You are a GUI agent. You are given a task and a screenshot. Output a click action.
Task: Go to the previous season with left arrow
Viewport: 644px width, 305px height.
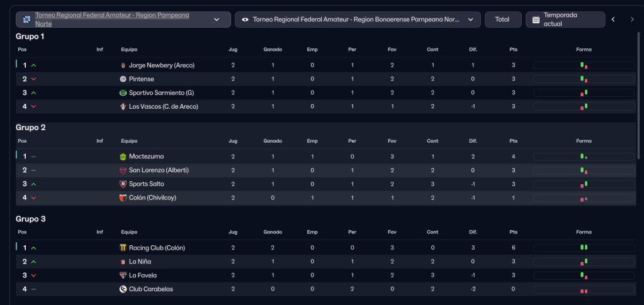tap(613, 19)
